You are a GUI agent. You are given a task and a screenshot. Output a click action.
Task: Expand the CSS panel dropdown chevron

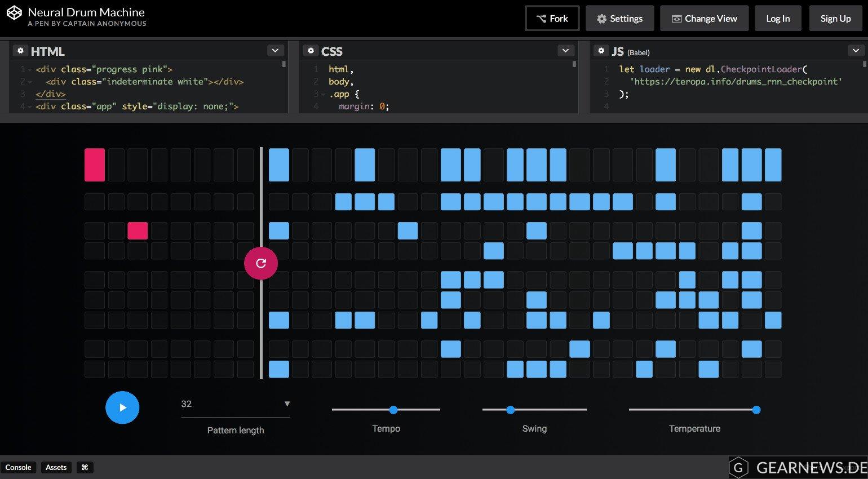pyautogui.click(x=565, y=51)
